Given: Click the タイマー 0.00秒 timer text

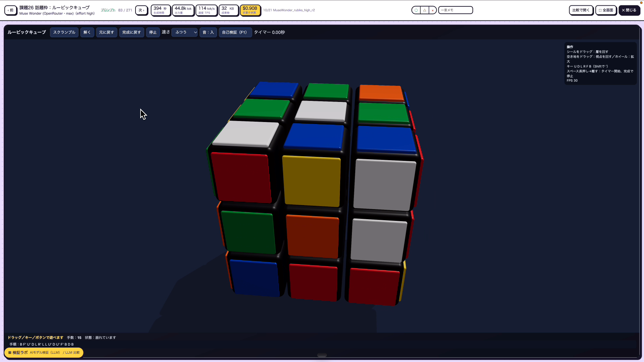Looking at the screenshot, I should (x=269, y=32).
